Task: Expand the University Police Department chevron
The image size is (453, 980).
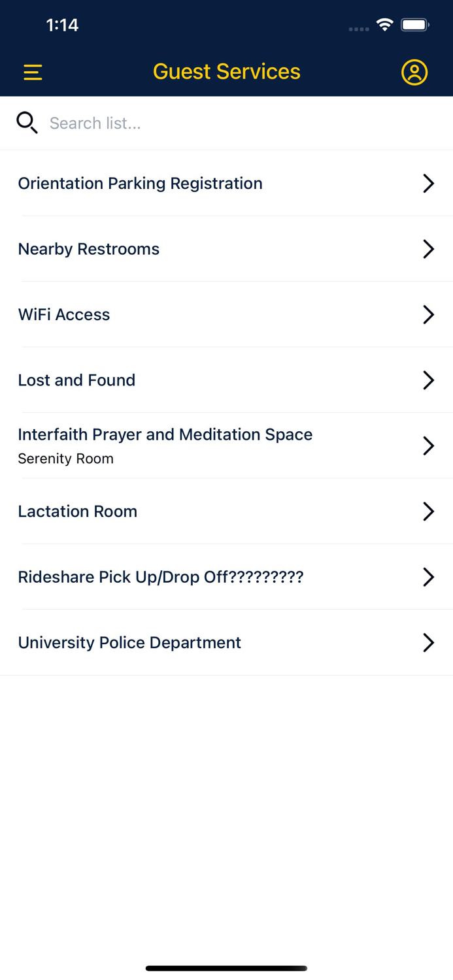Action: pyautogui.click(x=429, y=642)
